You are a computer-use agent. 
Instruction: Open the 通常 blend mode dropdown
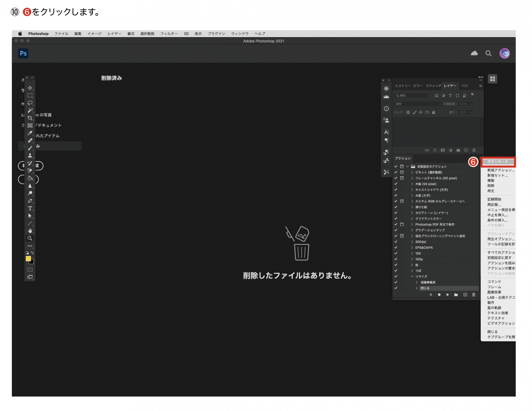(x=418, y=104)
